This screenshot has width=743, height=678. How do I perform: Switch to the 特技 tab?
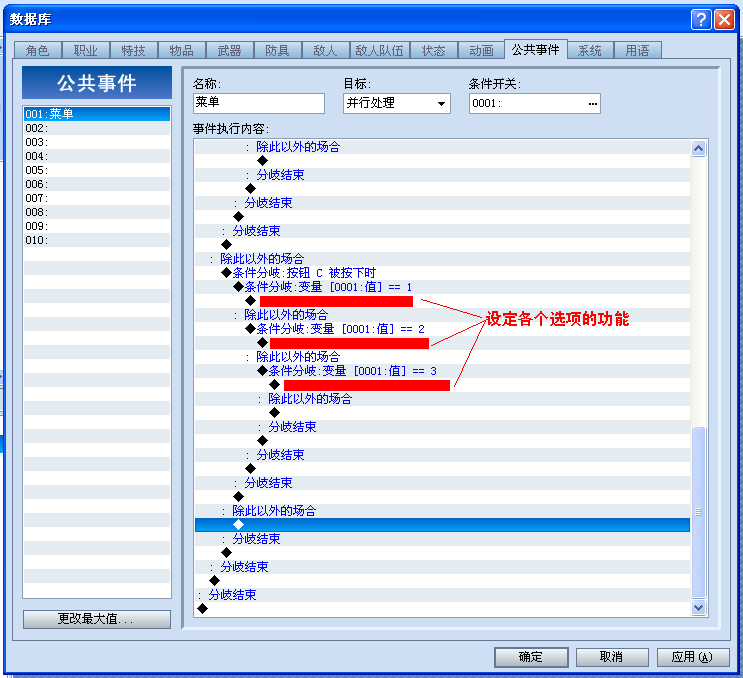(x=134, y=50)
